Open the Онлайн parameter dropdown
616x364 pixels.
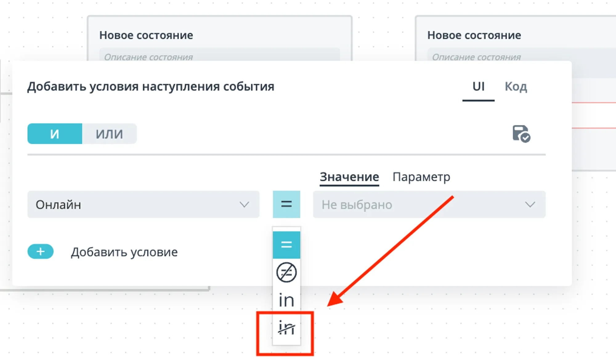(x=143, y=204)
